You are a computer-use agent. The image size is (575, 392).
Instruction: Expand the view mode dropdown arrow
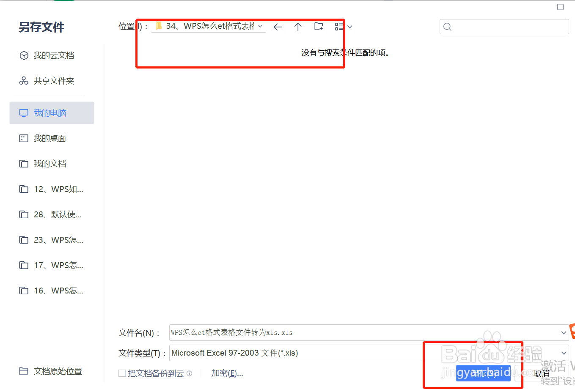click(x=349, y=27)
